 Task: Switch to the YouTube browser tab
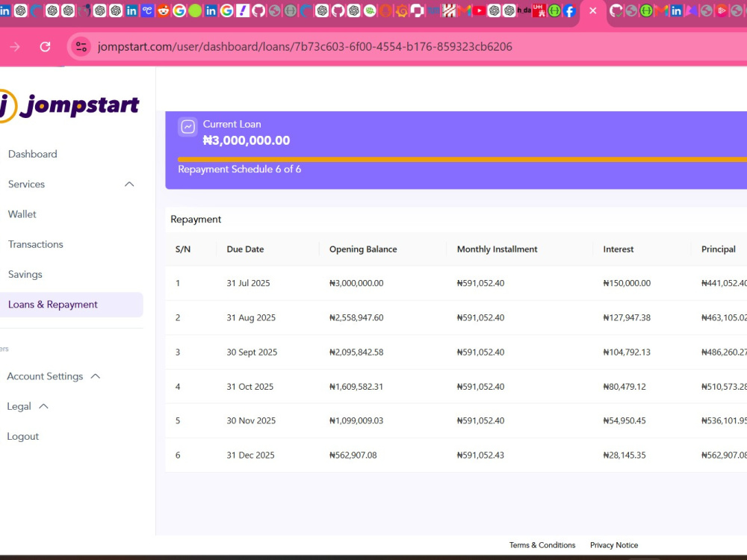pos(479,10)
